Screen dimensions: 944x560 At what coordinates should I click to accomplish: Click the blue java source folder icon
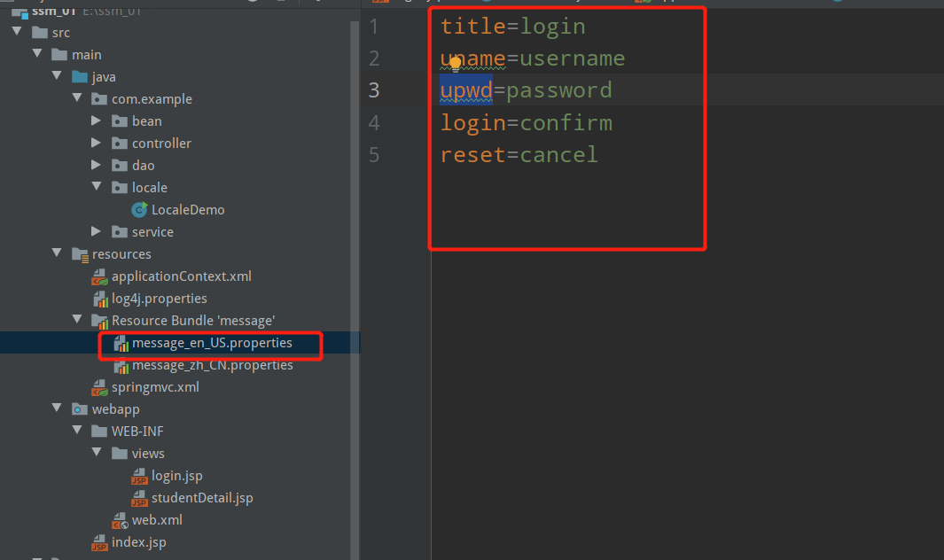pos(80,77)
